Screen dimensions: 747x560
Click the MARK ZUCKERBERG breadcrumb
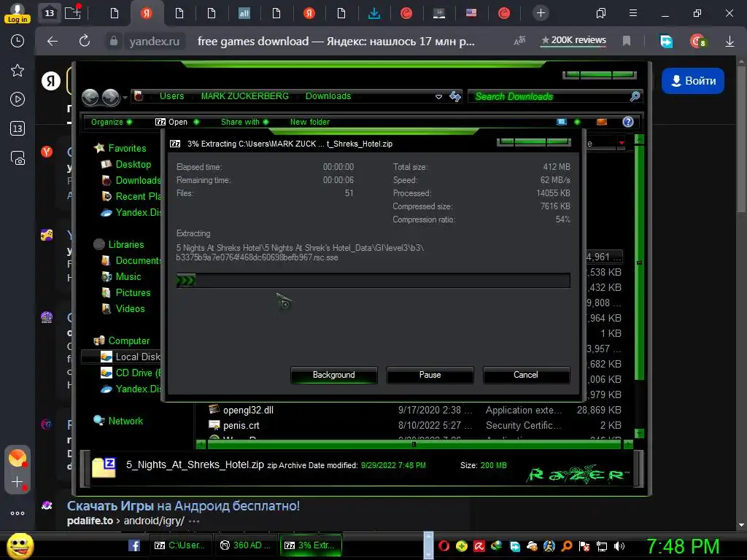[x=245, y=96]
